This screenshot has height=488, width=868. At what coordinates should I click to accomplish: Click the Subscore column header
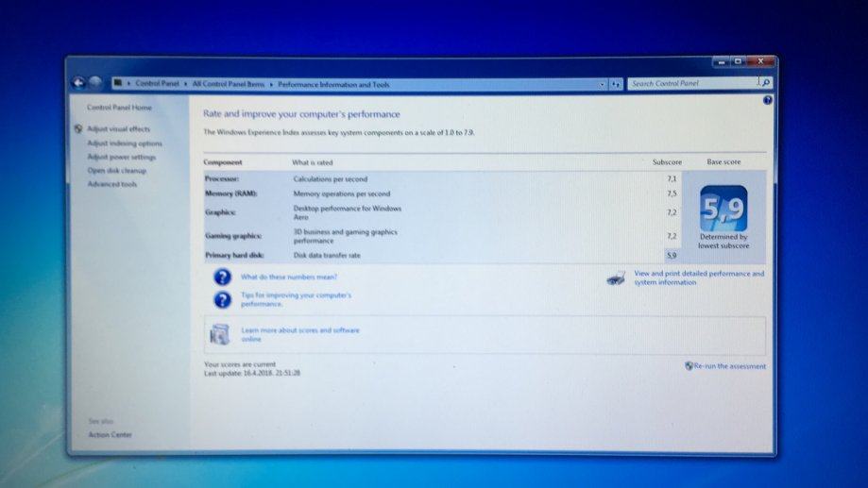click(x=667, y=162)
